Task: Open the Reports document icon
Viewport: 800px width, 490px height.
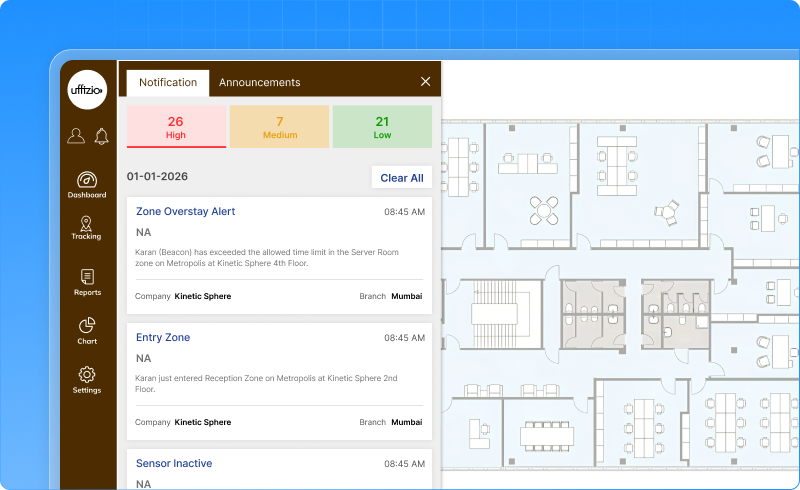Action: 87,277
